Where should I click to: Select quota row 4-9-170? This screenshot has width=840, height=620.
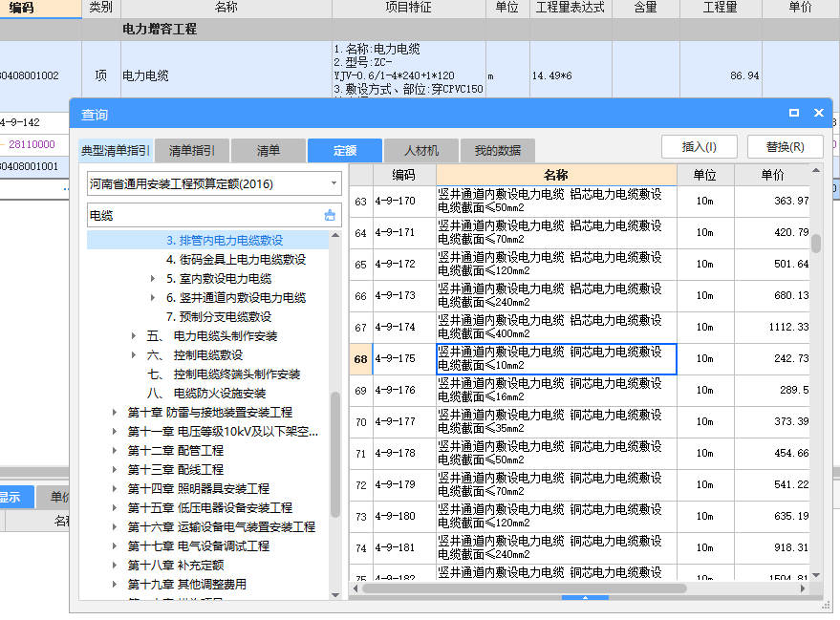579,202
